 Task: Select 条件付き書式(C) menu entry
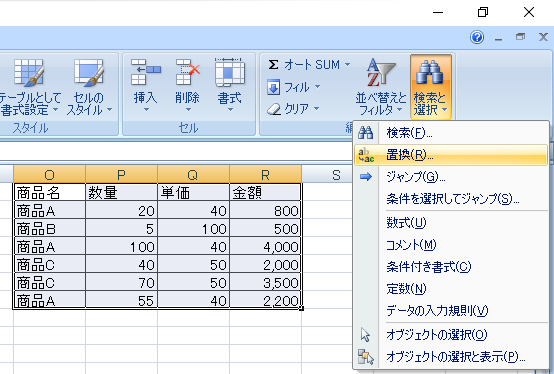pyautogui.click(x=451, y=267)
